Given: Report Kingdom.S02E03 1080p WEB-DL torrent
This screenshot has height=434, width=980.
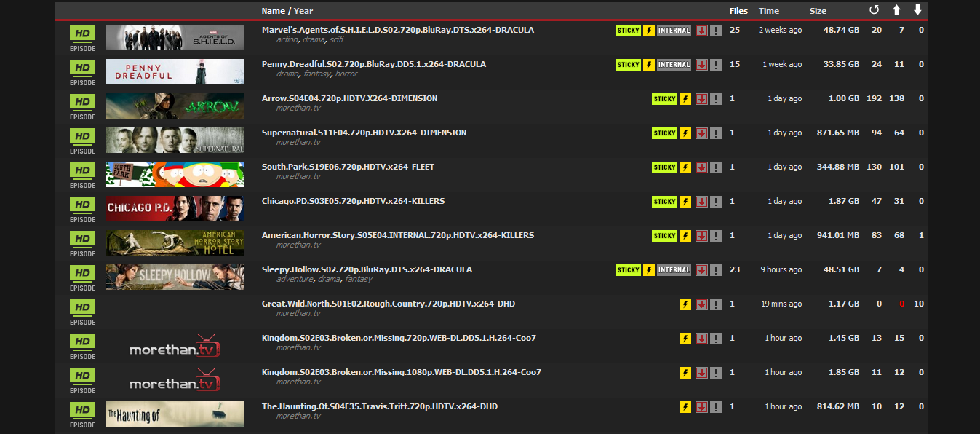Looking at the screenshot, I should [717, 373].
